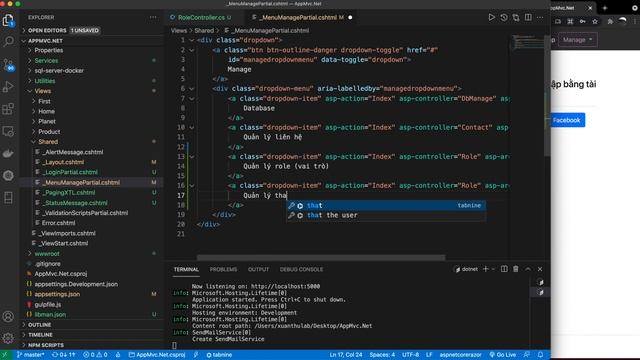Open errors and warnings count in status bar
Viewport: 640px width, 360px height.
[95, 355]
